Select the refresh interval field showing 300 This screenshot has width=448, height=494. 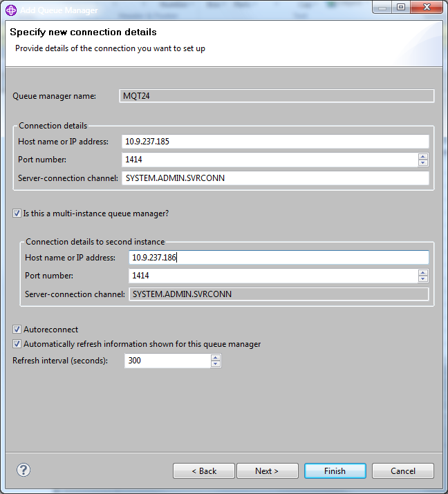(167, 361)
